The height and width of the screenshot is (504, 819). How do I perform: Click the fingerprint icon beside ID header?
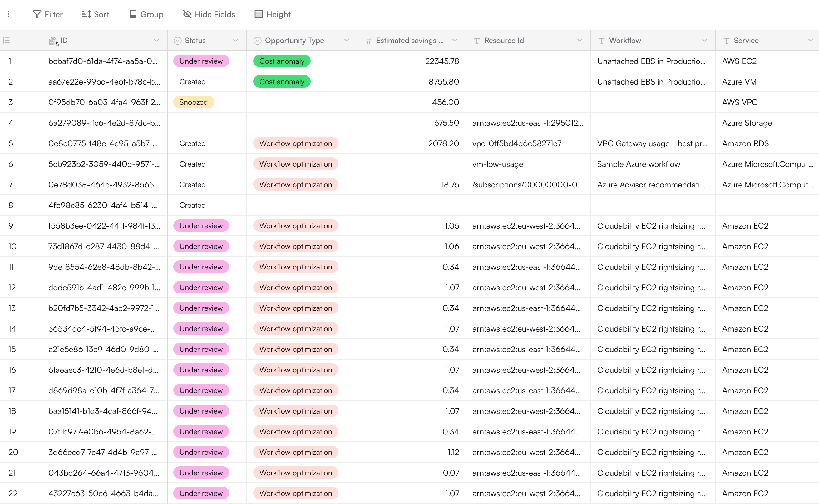[x=53, y=41]
